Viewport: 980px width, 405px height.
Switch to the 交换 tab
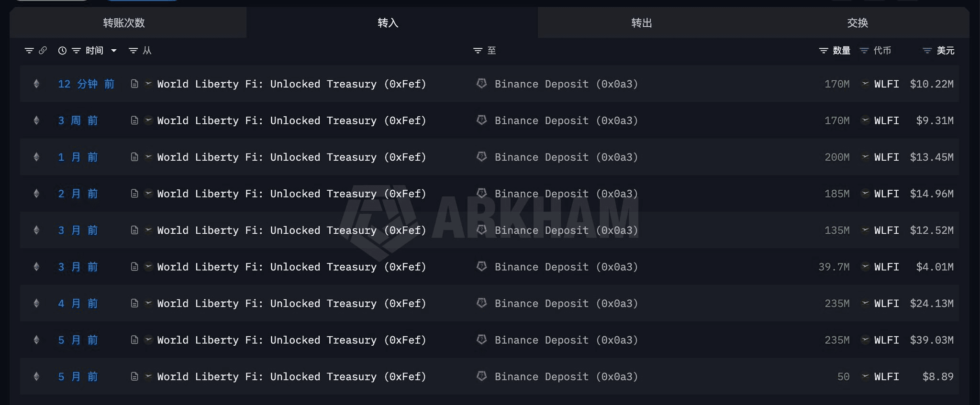tap(857, 22)
